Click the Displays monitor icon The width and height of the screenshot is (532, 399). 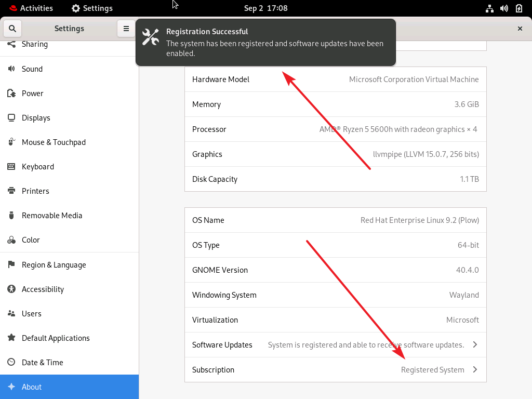pyautogui.click(x=11, y=118)
